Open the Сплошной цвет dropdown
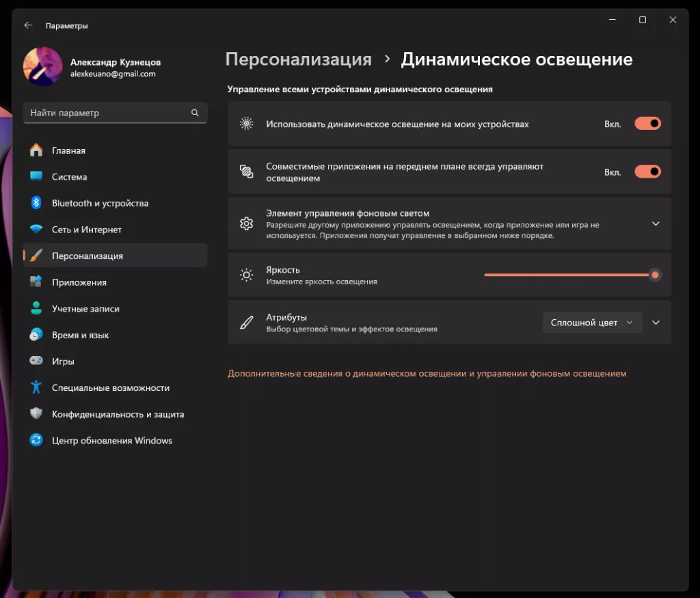 pyautogui.click(x=592, y=322)
